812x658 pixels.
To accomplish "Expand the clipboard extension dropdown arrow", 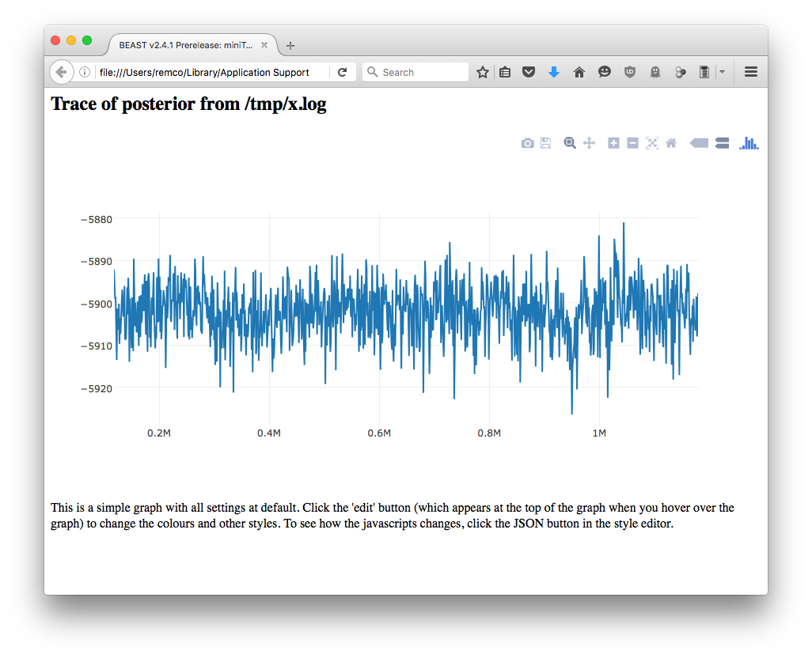I will (722, 73).
